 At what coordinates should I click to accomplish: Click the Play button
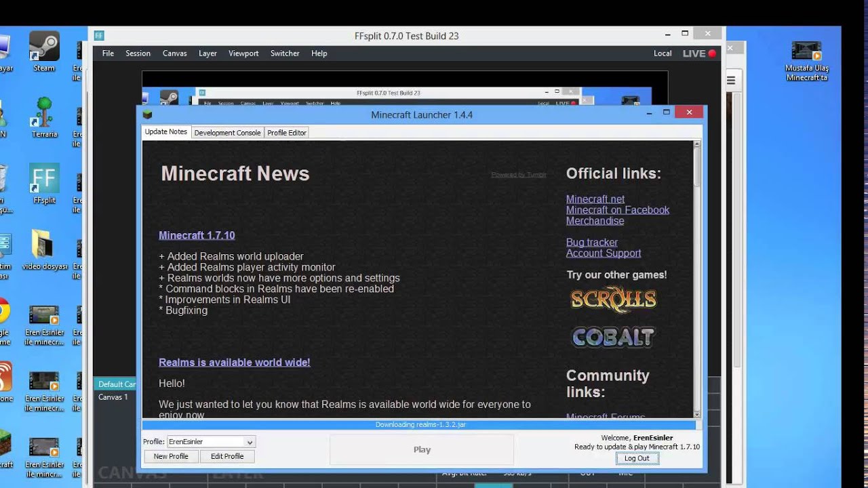click(x=422, y=449)
